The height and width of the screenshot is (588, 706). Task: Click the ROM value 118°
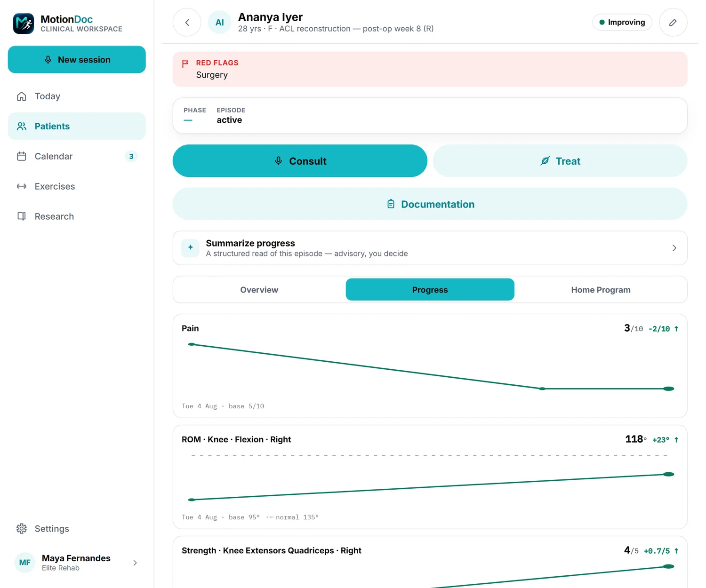[636, 439]
